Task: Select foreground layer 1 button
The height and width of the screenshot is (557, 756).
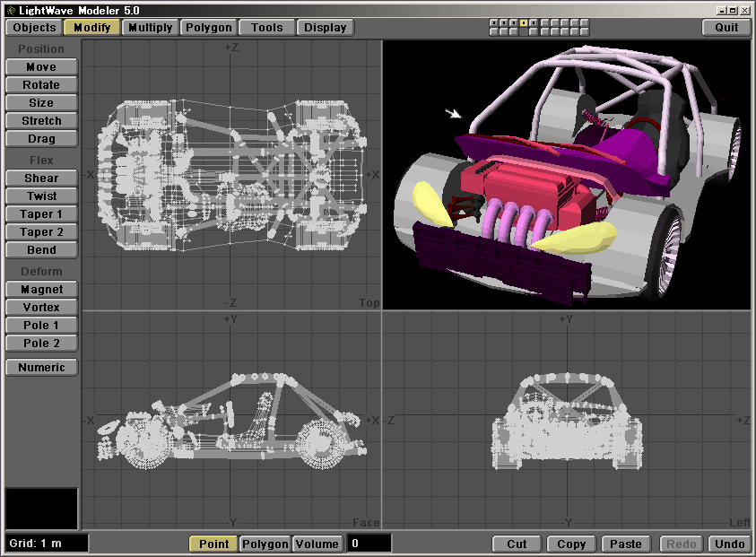Action: pos(494,22)
